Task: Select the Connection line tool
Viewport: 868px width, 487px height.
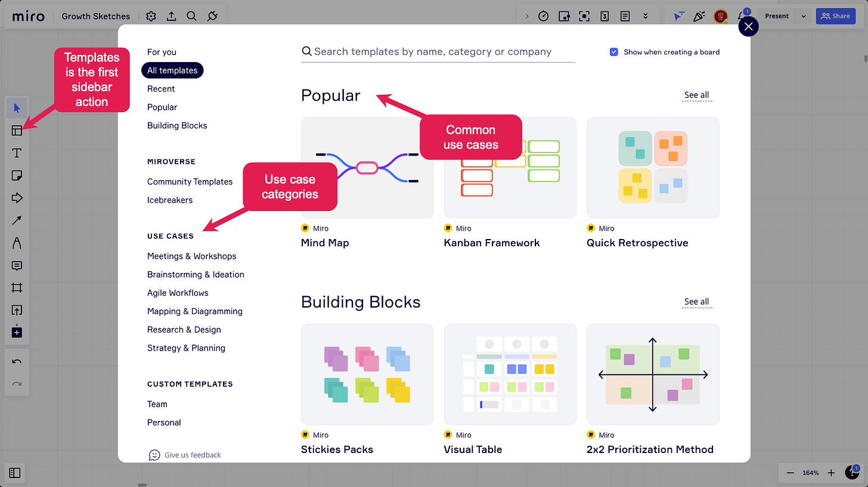Action: tap(17, 221)
